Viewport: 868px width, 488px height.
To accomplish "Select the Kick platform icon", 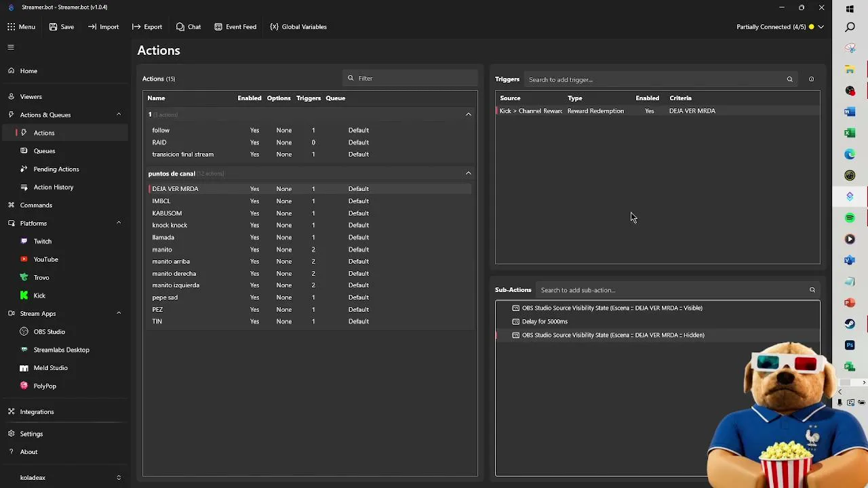I will (24, 296).
